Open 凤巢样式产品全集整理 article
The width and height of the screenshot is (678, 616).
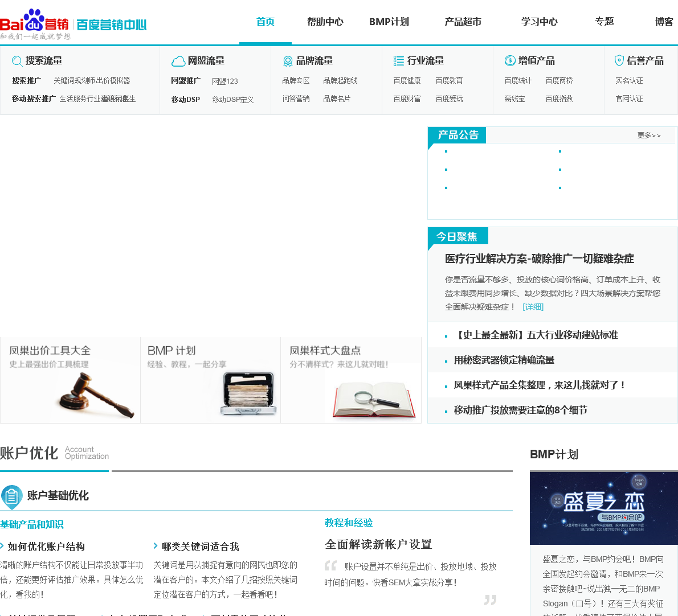tap(539, 385)
